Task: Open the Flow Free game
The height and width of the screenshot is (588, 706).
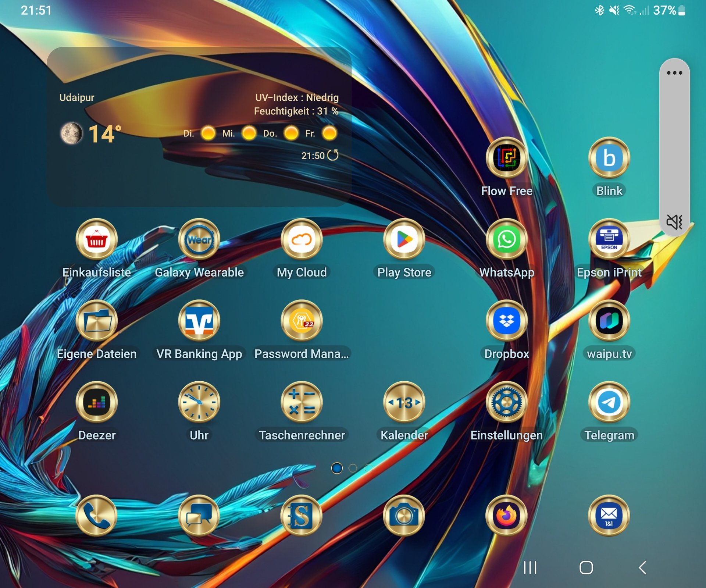Action: click(506, 158)
